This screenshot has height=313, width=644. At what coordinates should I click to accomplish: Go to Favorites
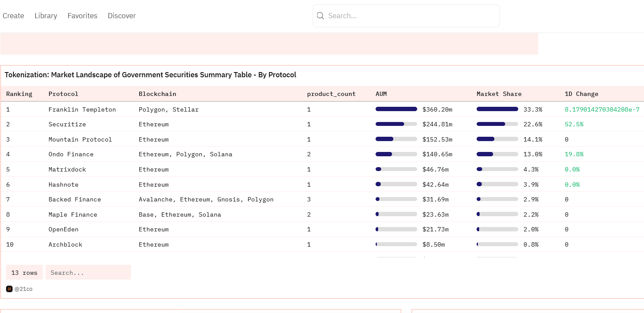click(82, 16)
